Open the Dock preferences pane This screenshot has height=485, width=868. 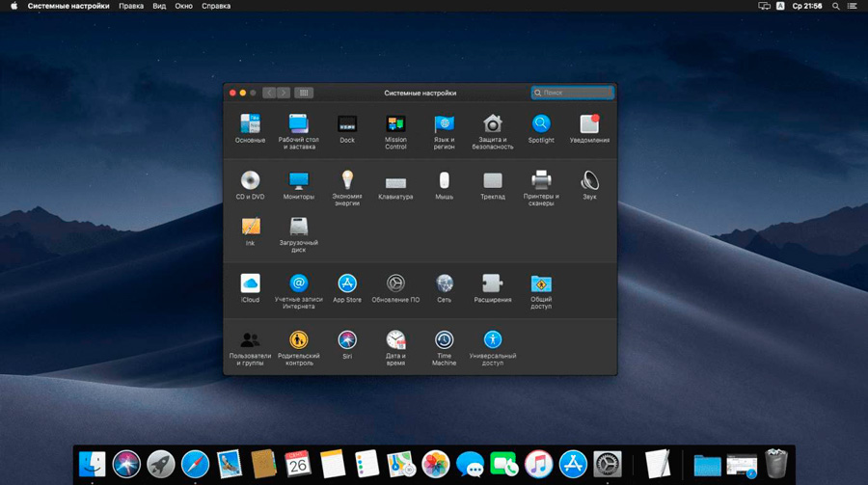347,128
